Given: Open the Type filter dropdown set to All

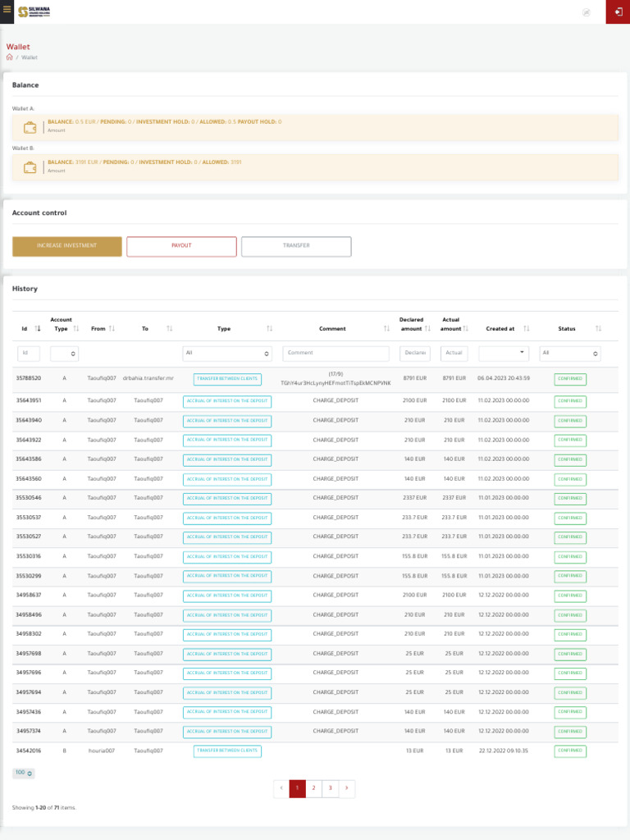Looking at the screenshot, I should click(x=227, y=354).
